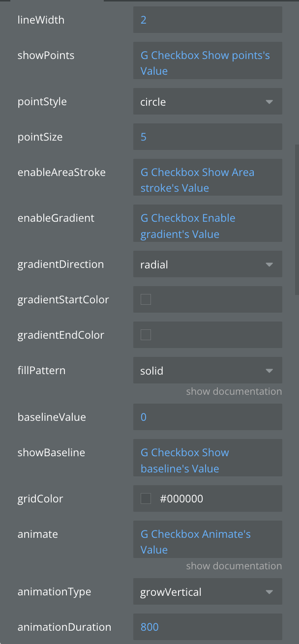The height and width of the screenshot is (644, 299).
Task: Edit the pointSize value field
Action: tap(207, 137)
